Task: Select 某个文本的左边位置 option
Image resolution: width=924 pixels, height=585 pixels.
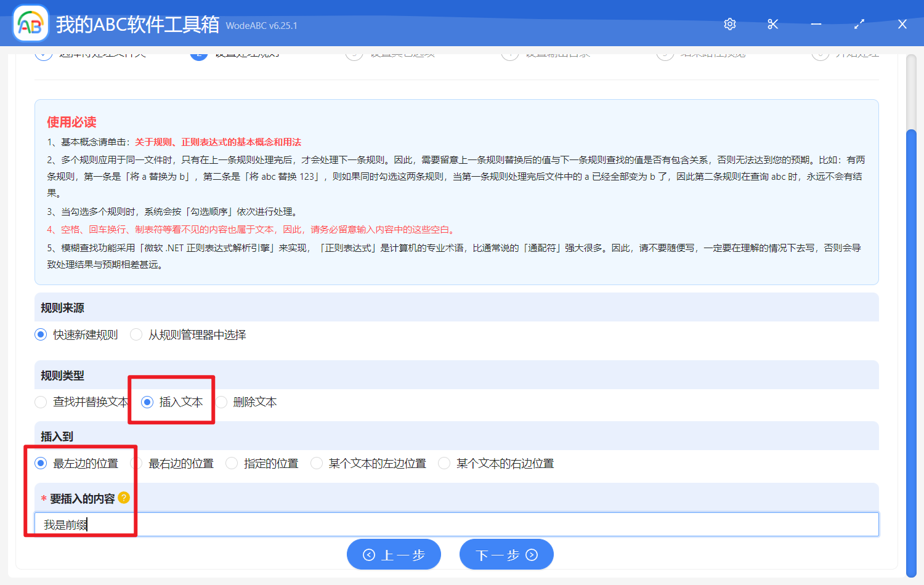Action: [316, 463]
